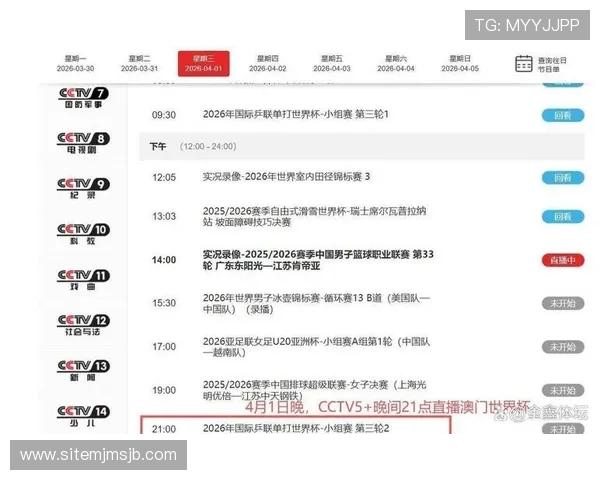Open the highlighted 星期三 2026-04-01 tab
Screen dimensions: 600x480
[204, 64]
